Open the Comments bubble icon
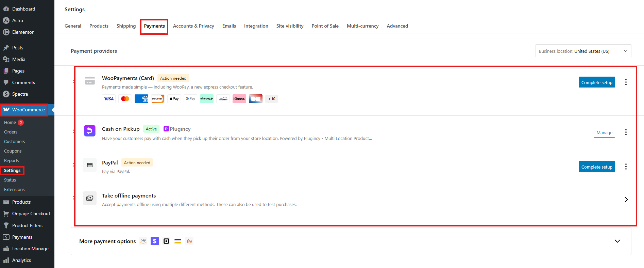The height and width of the screenshot is (268, 644). pyautogui.click(x=6, y=82)
